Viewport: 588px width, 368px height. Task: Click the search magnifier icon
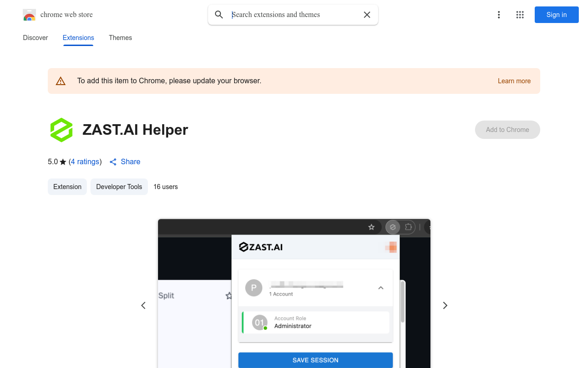pyautogui.click(x=219, y=15)
